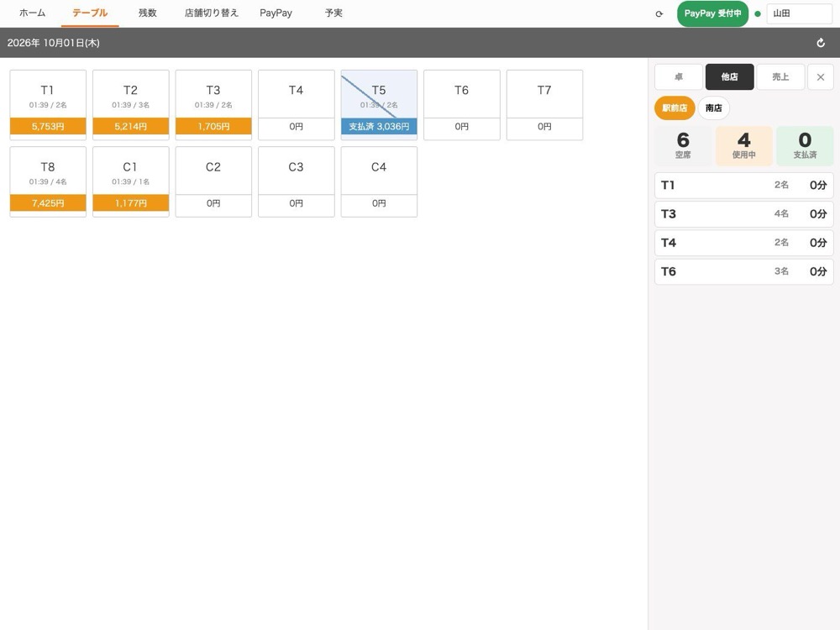Open occupied table T8 with 7,425円

48,181
